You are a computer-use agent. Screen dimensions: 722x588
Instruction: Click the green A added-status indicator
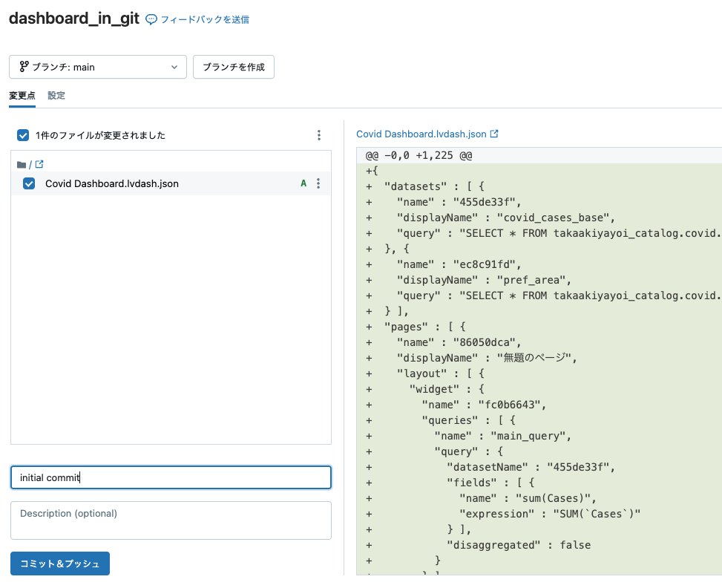(x=303, y=183)
